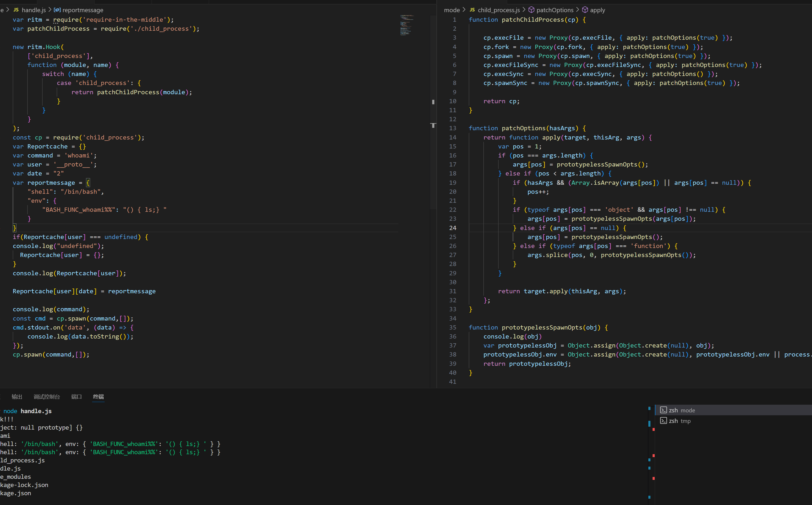Viewport: 812px width, 505px height.
Task: Open the reportmessage breadcrumb symbol list
Action: point(83,10)
